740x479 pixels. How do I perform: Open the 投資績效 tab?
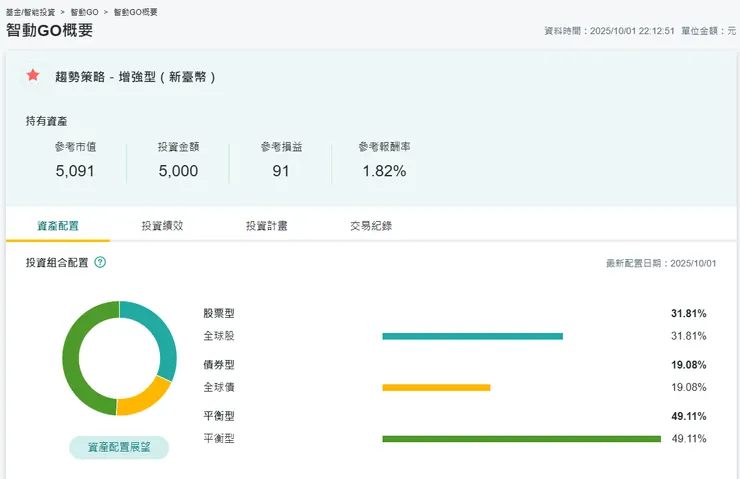[x=162, y=226]
